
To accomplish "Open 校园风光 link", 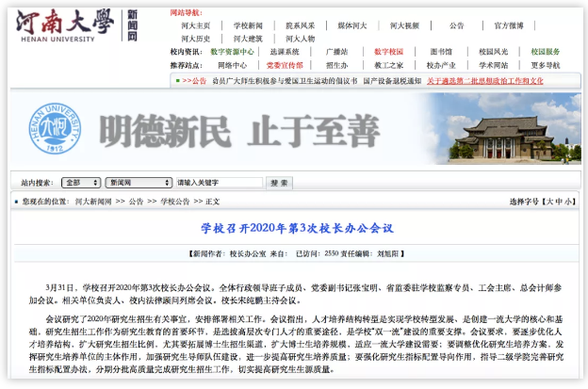I will [493, 52].
